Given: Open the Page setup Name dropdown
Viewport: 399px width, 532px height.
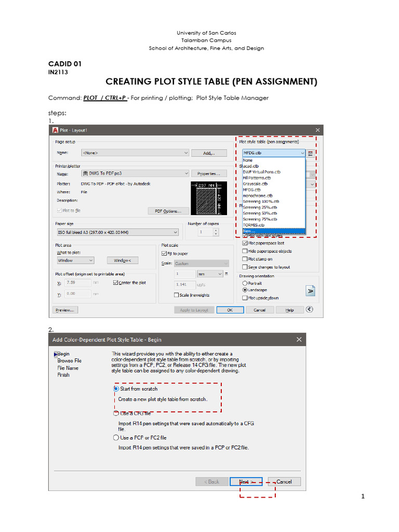Looking at the screenshot, I should pyautogui.click(x=135, y=153).
